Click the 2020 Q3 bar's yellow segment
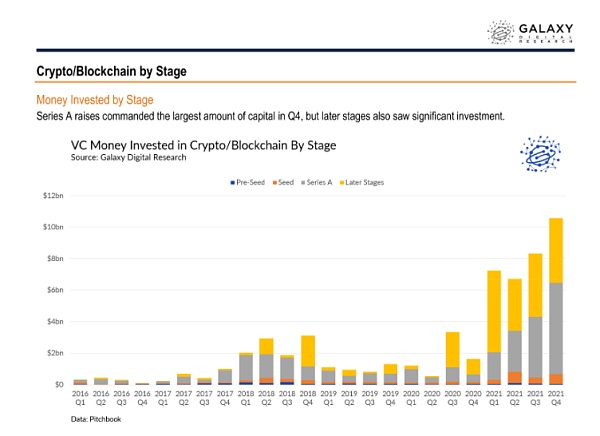The image size is (600, 436). pyautogui.click(x=452, y=349)
